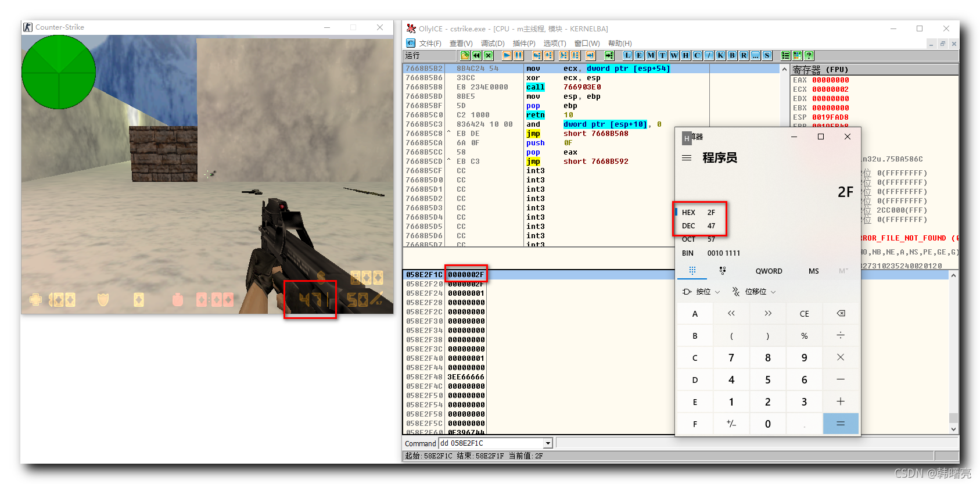The height and width of the screenshot is (484, 980).
Task: Open Patches window with the slash icon
Action: click(709, 55)
